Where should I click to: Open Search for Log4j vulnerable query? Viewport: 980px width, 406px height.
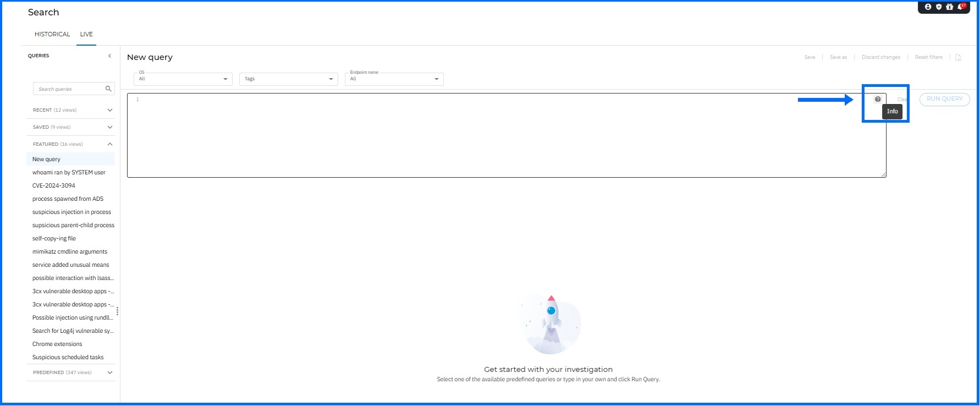point(73,331)
